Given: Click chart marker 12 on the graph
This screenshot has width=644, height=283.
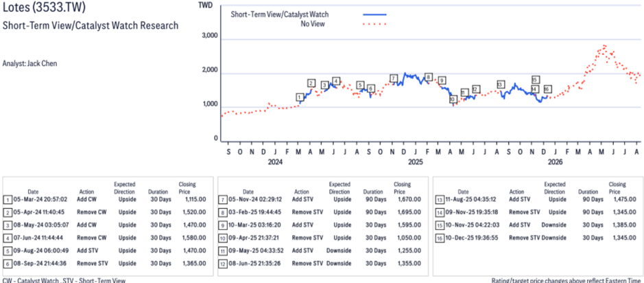Looking at the screenshot, I should pos(475,89).
